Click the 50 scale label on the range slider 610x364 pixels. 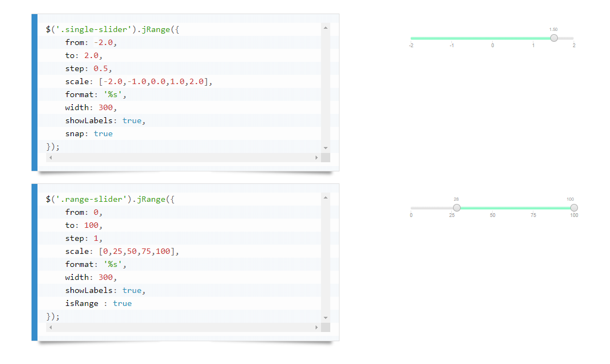[x=493, y=215]
